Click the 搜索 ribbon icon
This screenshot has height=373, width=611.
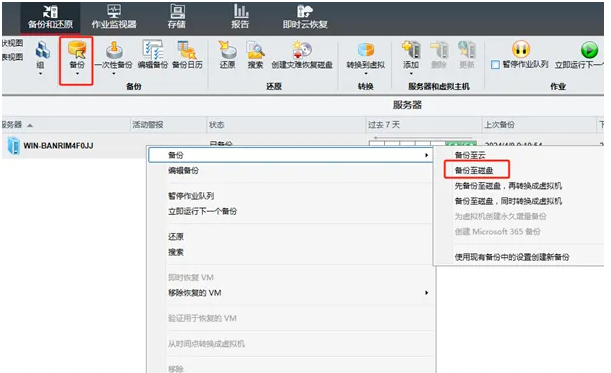click(255, 50)
